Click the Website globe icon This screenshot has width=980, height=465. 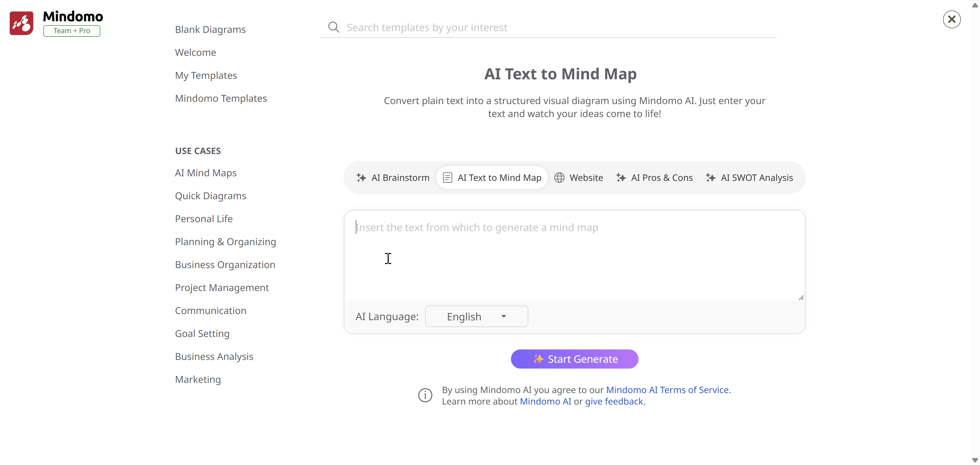pyautogui.click(x=559, y=178)
